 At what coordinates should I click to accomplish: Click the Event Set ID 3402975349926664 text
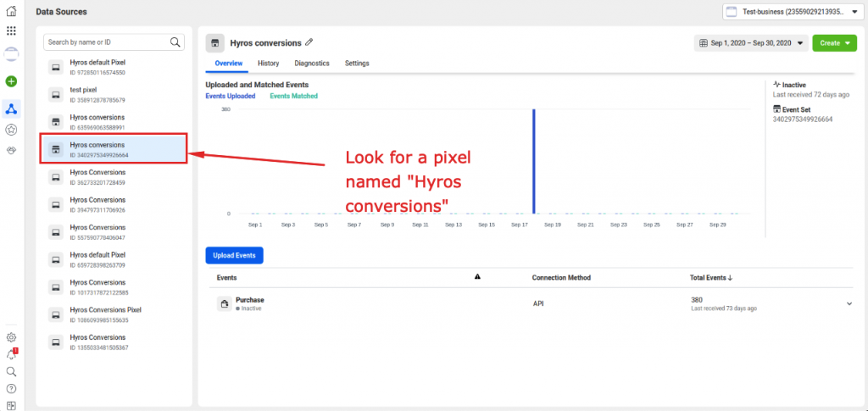tap(803, 119)
